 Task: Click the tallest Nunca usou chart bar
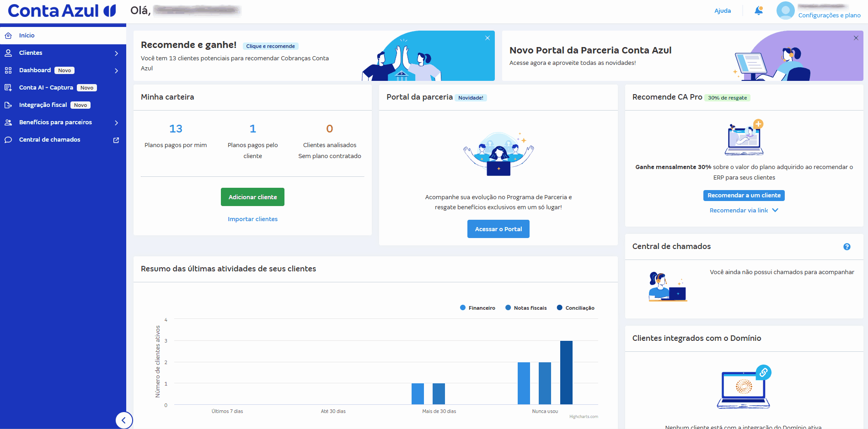click(x=566, y=372)
